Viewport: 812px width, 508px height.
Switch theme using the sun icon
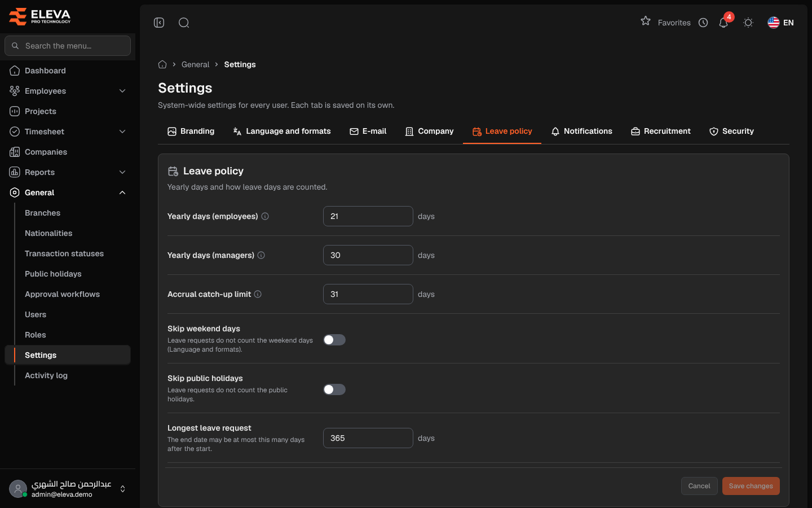[x=748, y=23]
